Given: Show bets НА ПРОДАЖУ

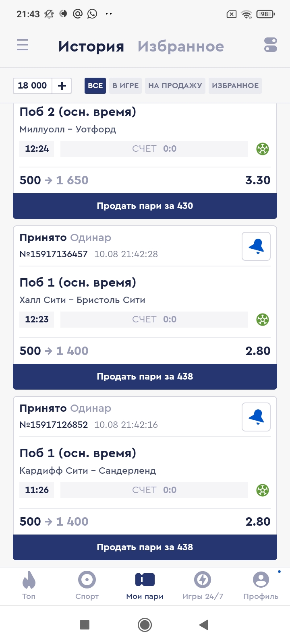Looking at the screenshot, I should click(x=175, y=86).
